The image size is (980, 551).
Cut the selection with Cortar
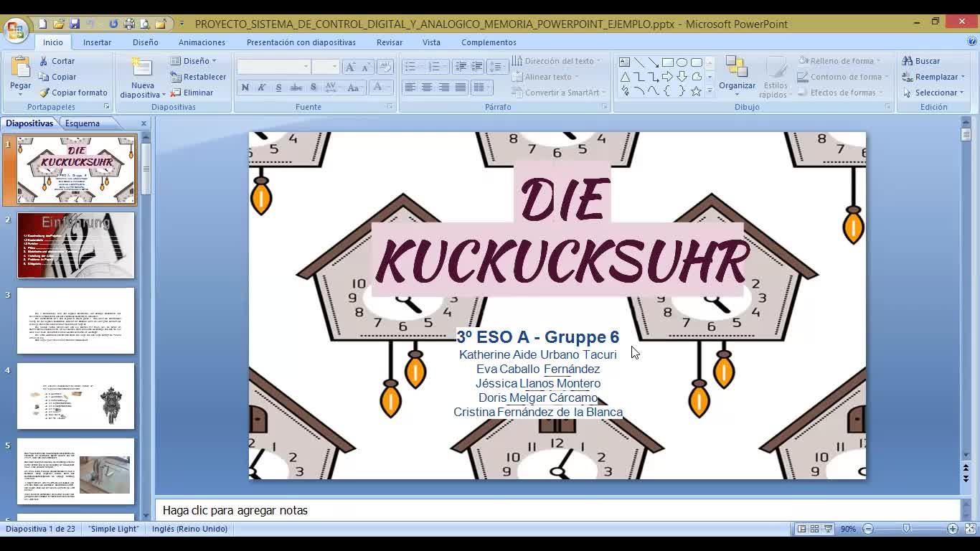click(x=57, y=61)
